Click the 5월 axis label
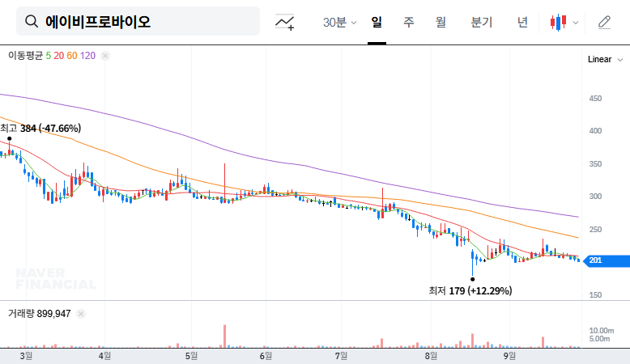This screenshot has height=364, width=630. click(191, 356)
